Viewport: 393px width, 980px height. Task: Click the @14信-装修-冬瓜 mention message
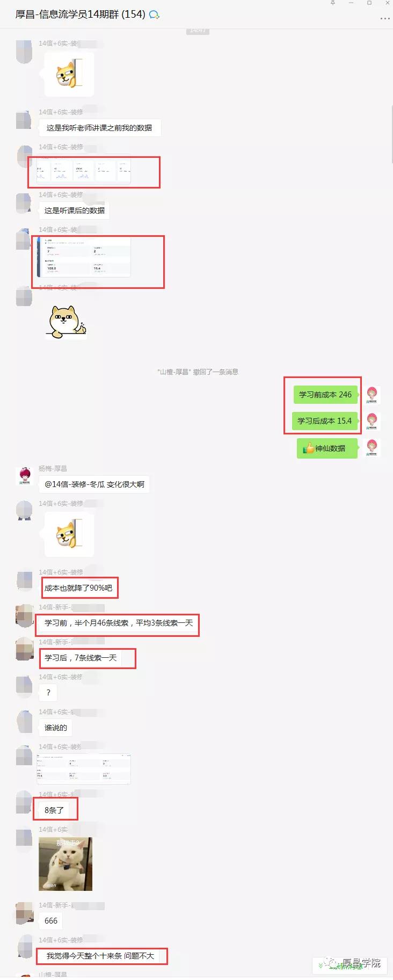tap(94, 484)
